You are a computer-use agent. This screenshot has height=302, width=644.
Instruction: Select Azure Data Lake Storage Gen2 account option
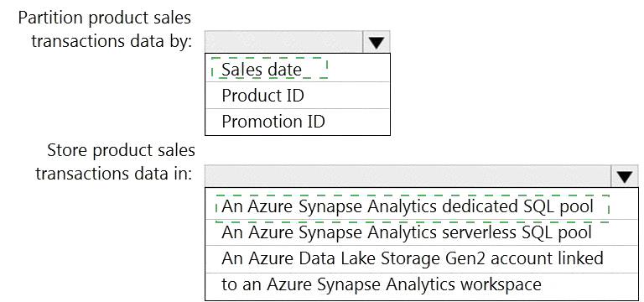(422, 271)
